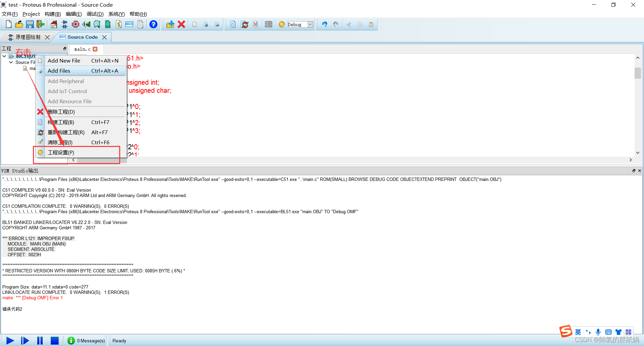Select the Source Code tab

tap(82, 37)
